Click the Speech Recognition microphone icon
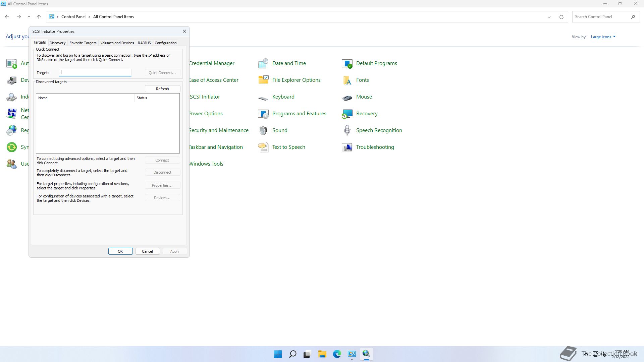 pos(347,130)
